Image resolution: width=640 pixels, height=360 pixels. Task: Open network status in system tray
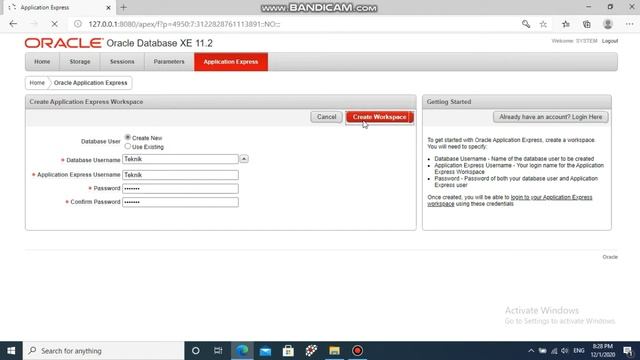tap(554, 351)
